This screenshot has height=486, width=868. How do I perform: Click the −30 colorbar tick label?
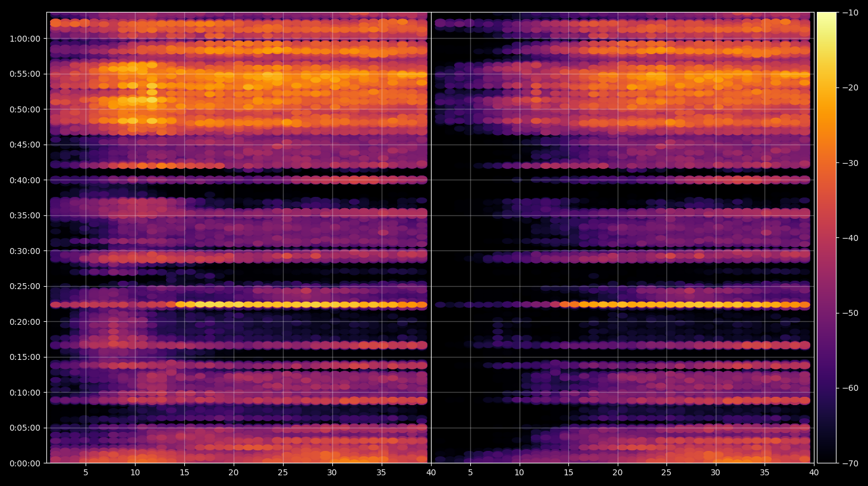click(x=850, y=163)
